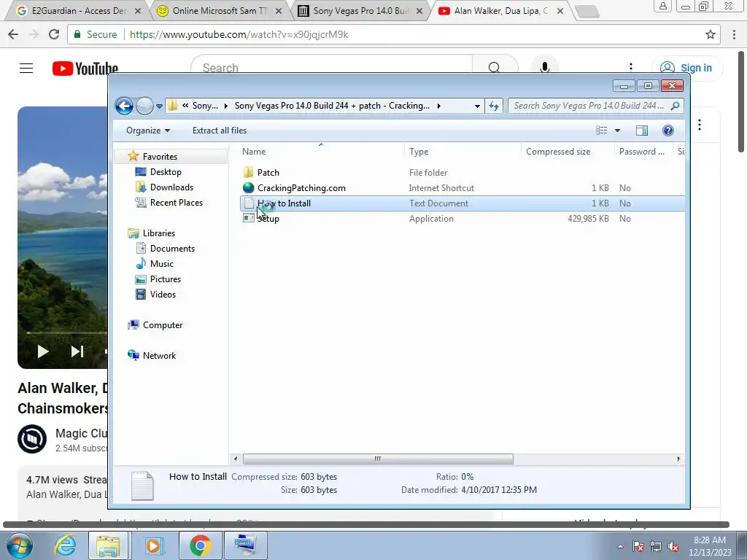Click the Sony... breadcrumb segment

coord(205,106)
